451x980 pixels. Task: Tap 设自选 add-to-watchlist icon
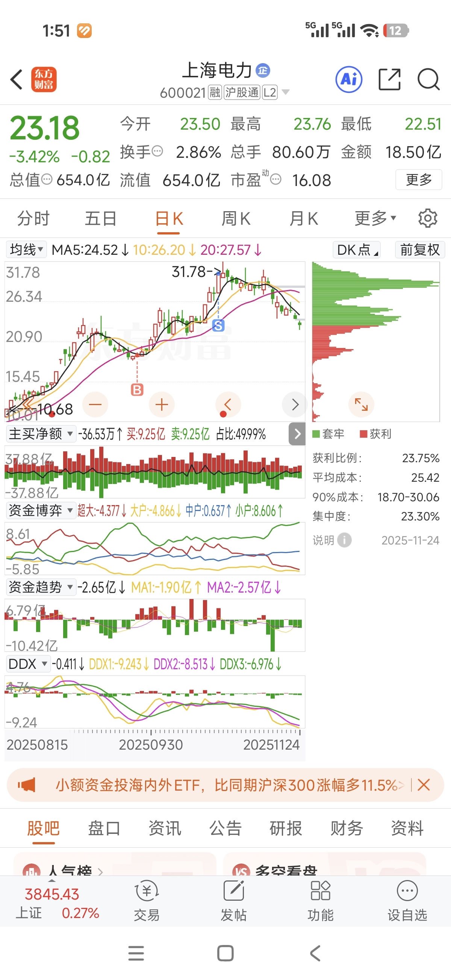(407, 900)
